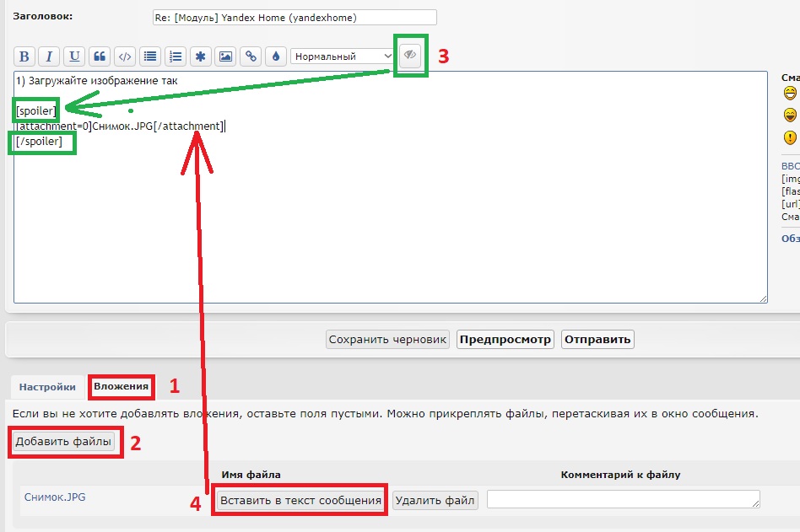
Task: Apply bold formatting with the B icon
Action: tap(24, 56)
